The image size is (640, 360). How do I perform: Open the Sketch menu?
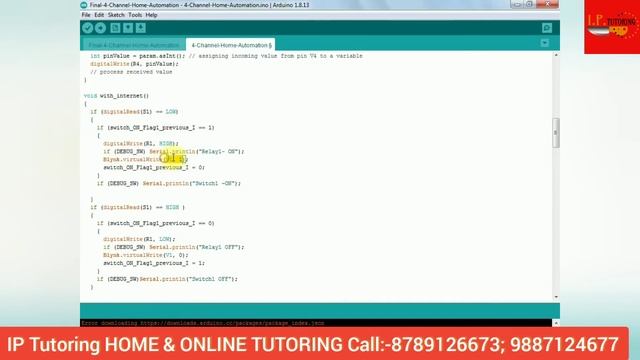point(116,15)
